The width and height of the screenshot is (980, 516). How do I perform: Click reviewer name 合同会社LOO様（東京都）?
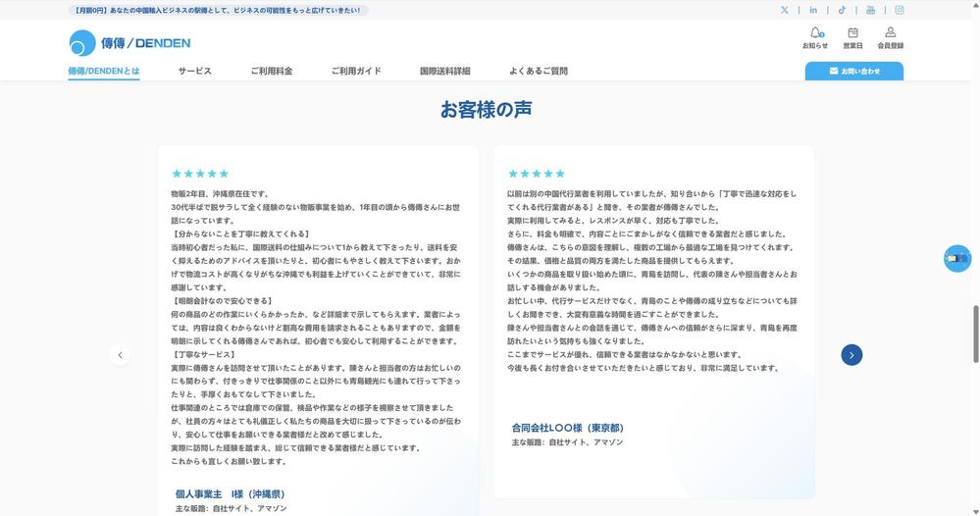pos(568,428)
